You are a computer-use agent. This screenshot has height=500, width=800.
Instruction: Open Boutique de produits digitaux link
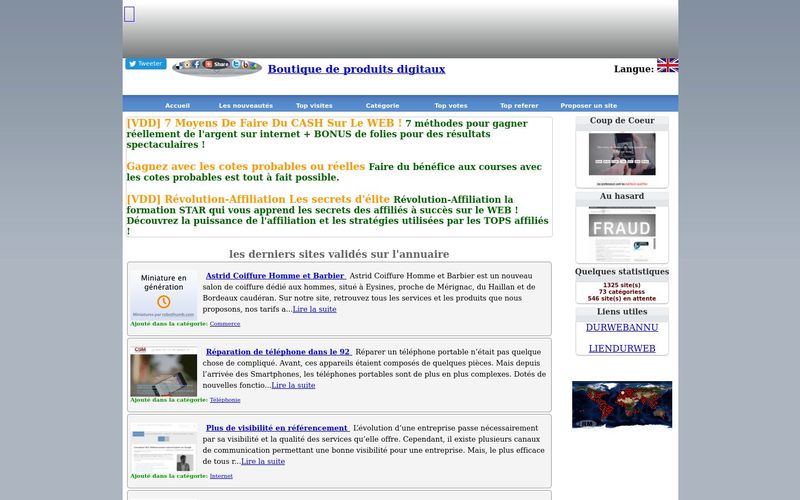click(356, 69)
